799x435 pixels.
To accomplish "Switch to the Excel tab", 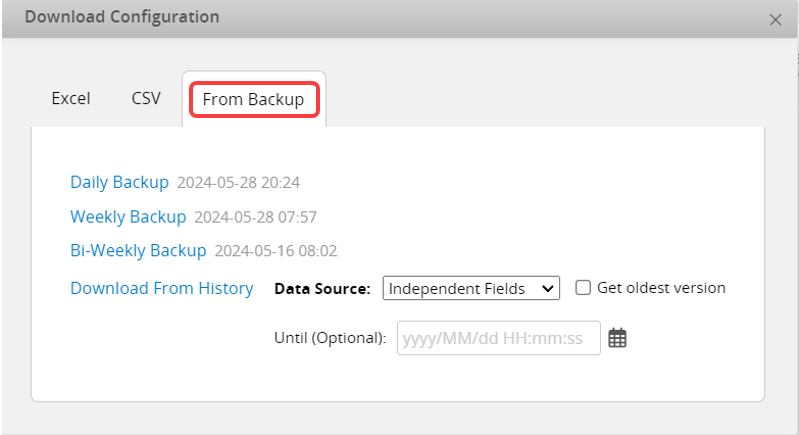I will (x=71, y=99).
